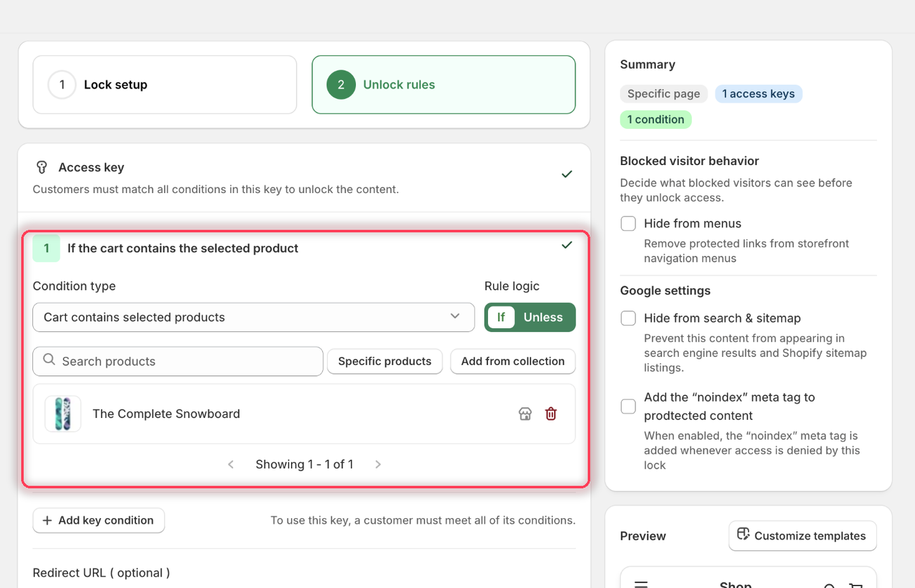Click the Specific products button
Screen dimensions: 915x588
385,361
